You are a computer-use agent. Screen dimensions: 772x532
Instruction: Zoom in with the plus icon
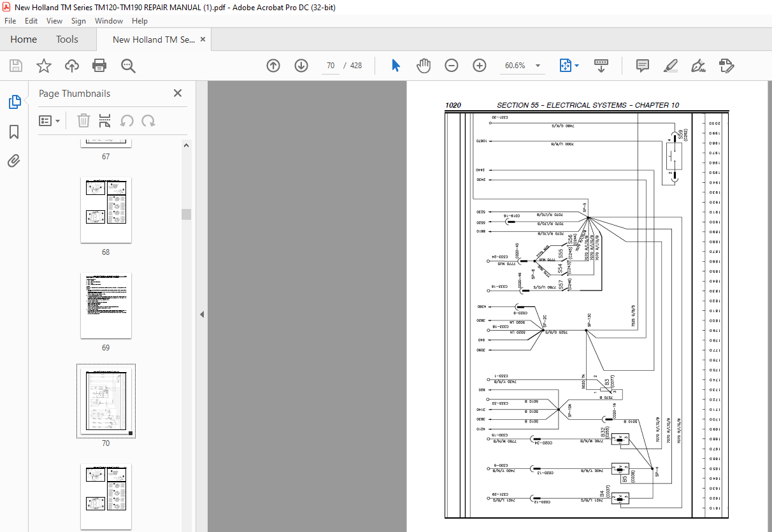click(x=480, y=66)
